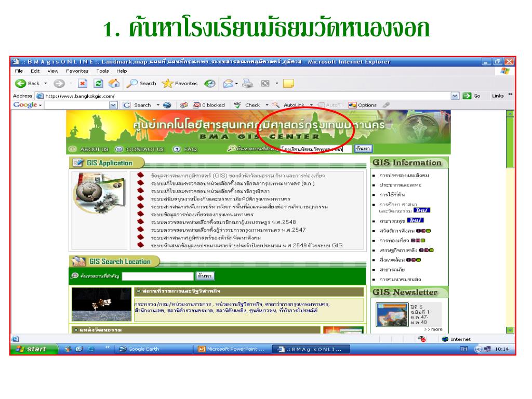
Task: Expand the Links toolbar chevron
Action: click(x=510, y=95)
